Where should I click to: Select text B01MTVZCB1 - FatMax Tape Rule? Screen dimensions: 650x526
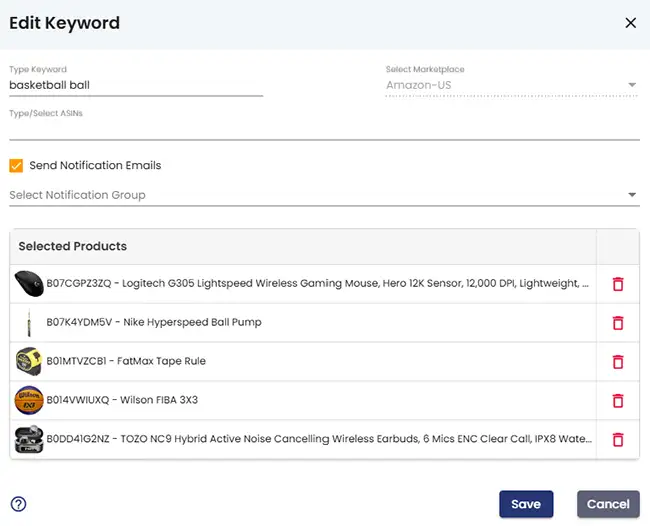[126, 361]
